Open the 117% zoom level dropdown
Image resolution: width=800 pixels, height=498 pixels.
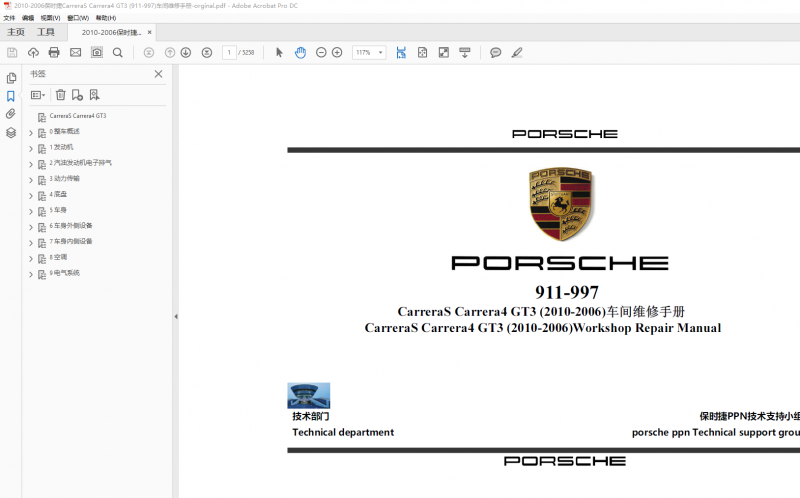tap(369, 53)
